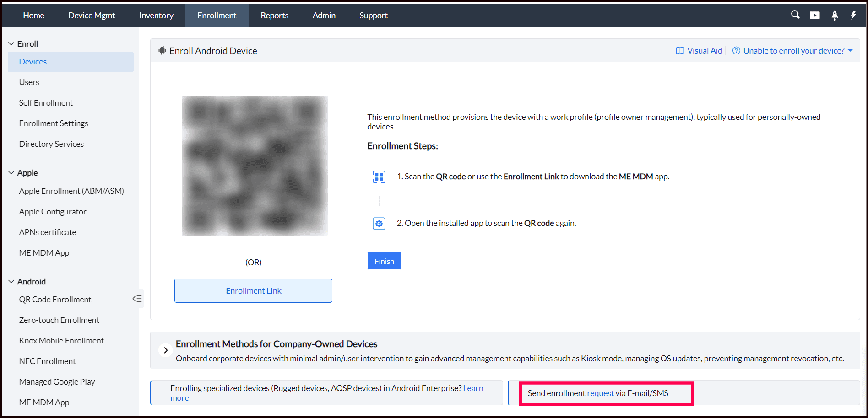The image size is (868, 418).
Task: Open the Visual Aid link
Action: (705, 51)
